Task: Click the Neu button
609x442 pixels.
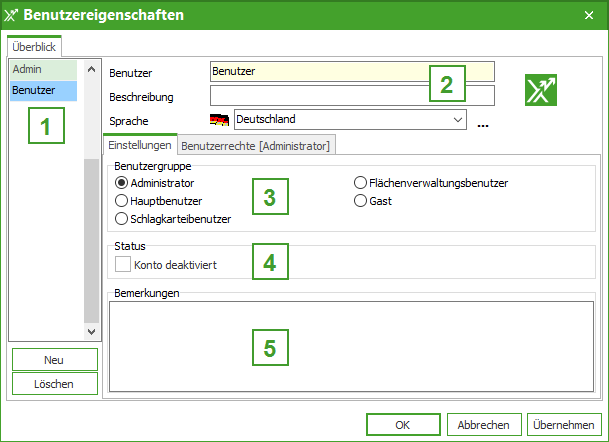Action: [54, 359]
